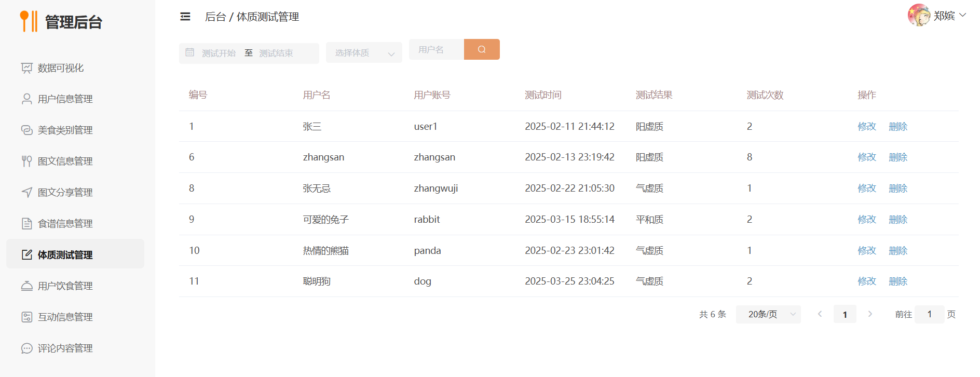Open 评论内容管理 menu item
This screenshot has width=980, height=377.
point(75,348)
